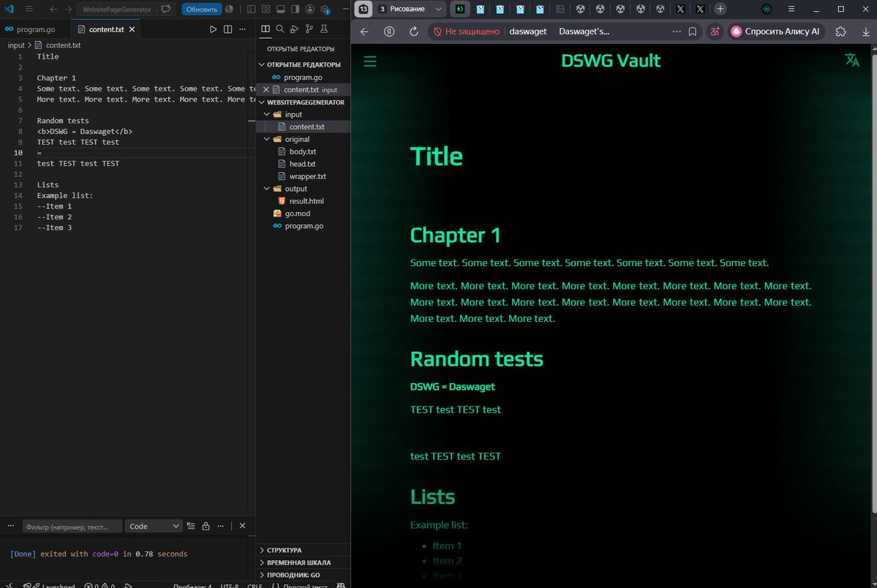Collapse the ОТКРЫТЫЕ РЕДАКТОРЫ section
Image resolution: width=877 pixels, height=588 pixels.
click(303, 64)
